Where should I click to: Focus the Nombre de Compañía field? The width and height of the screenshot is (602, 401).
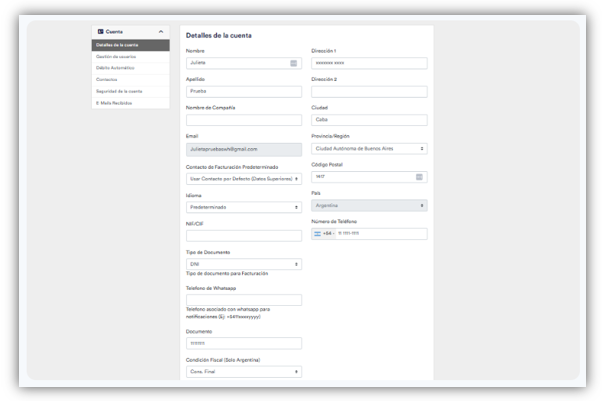pyautogui.click(x=244, y=120)
